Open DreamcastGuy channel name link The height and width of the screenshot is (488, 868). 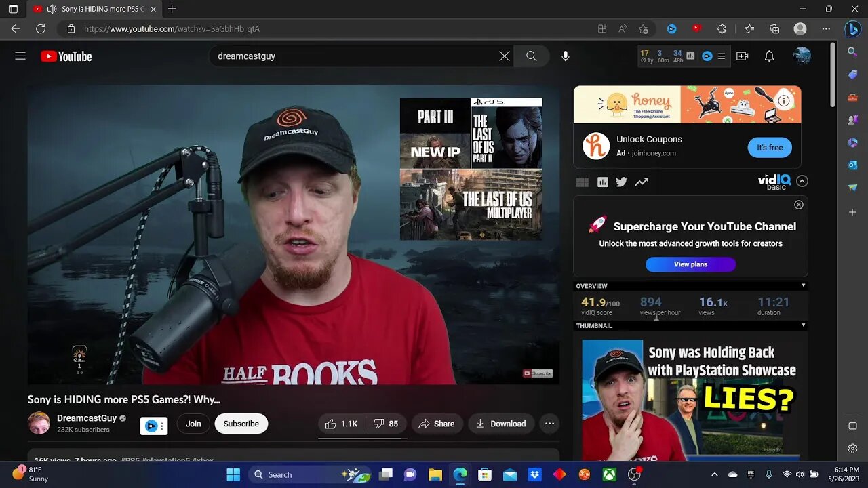pyautogui.click(x=87, y=418)
